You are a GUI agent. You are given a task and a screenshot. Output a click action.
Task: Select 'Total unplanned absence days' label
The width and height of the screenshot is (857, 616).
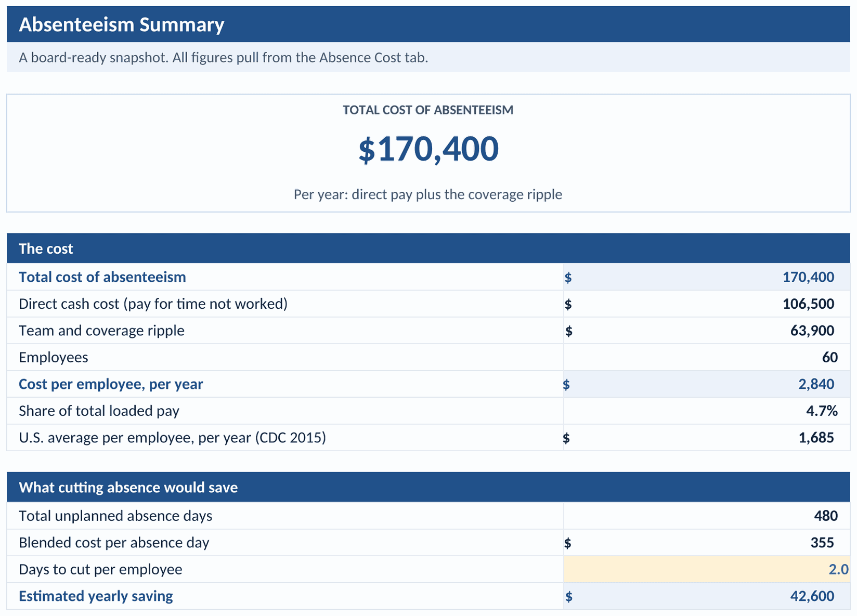115,516
